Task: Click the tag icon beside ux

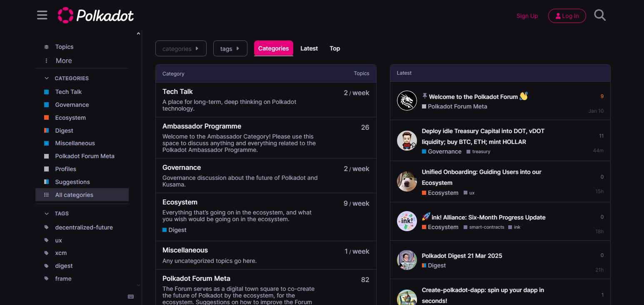Action: coord(47,240)
